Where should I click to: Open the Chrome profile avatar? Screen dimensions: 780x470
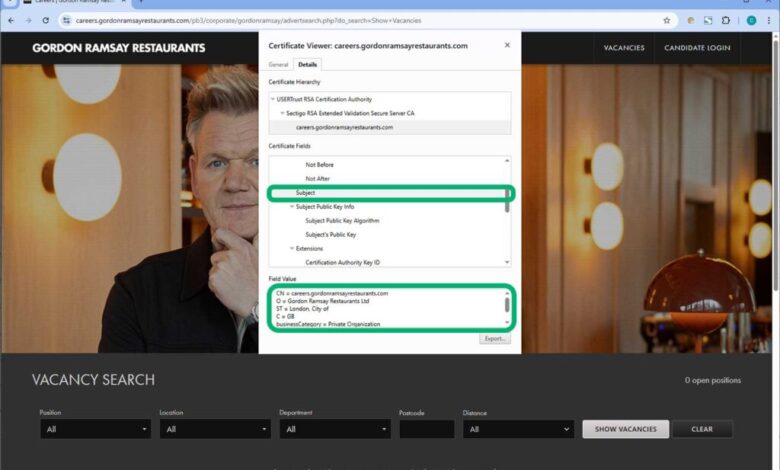tap(752, 20)
